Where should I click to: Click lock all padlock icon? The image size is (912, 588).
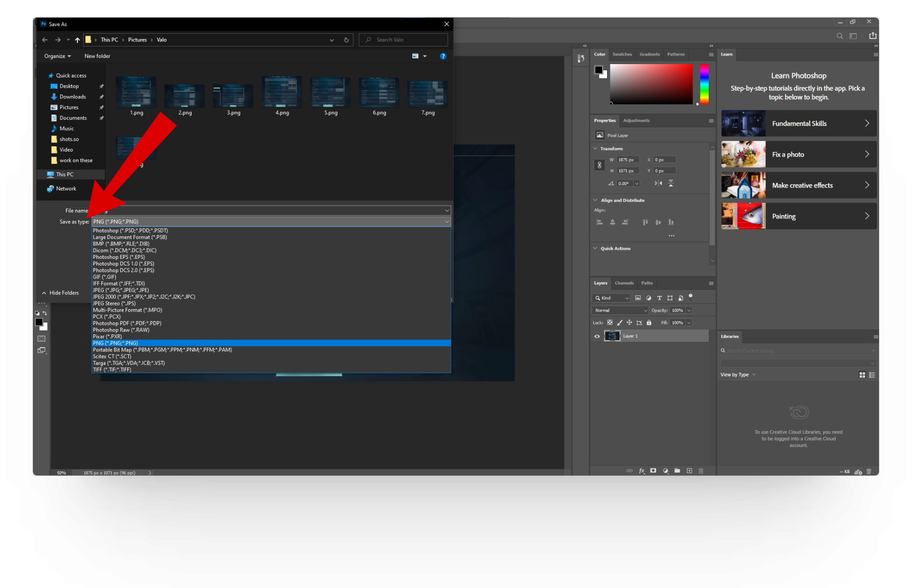[x=649, y=322]
